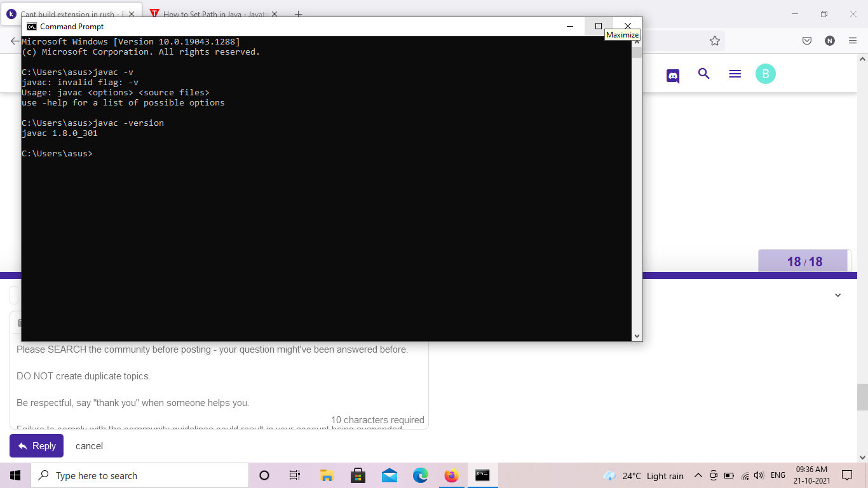
Task: Click the 'Type here to search' box
Action: coord(140,475)
